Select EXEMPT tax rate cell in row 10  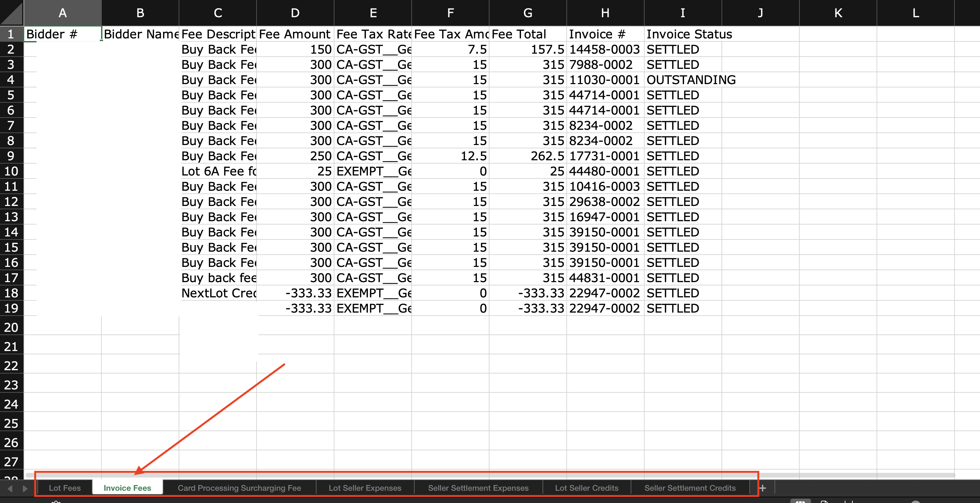[x=373, y=172]
